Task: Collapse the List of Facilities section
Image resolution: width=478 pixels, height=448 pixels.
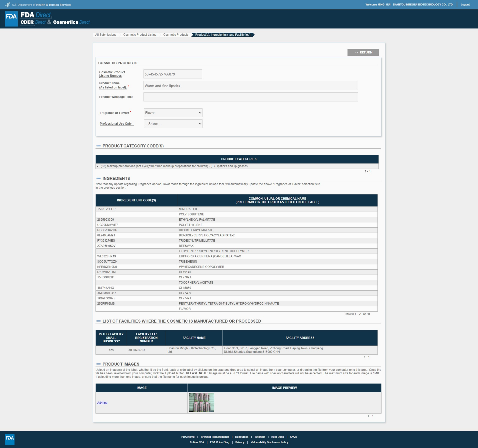Action: 98,321
